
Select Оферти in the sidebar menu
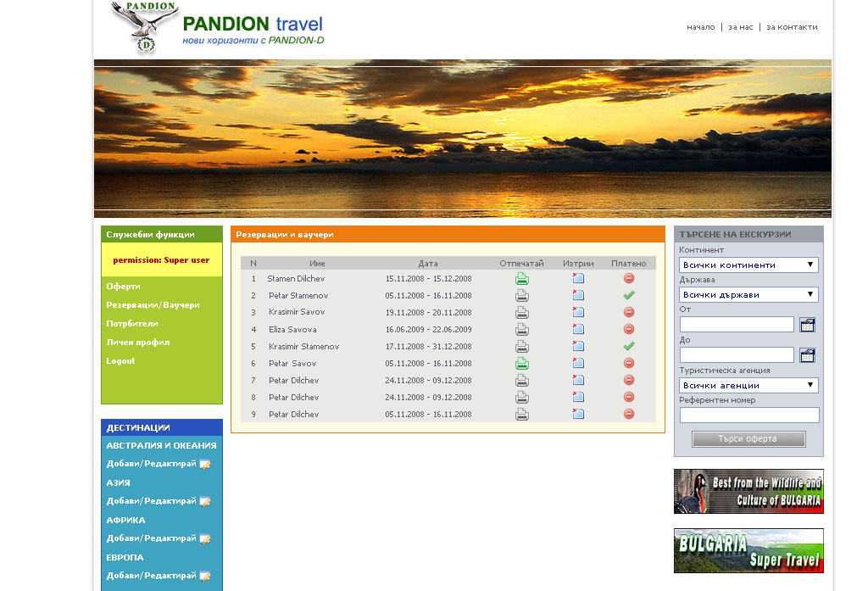[124, 287]
